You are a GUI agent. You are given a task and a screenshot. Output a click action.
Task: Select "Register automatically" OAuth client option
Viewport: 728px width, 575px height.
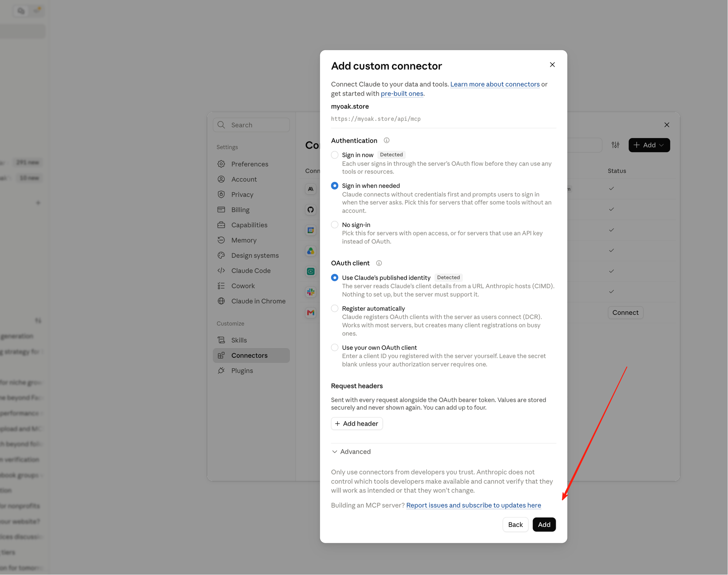point(335,309)
